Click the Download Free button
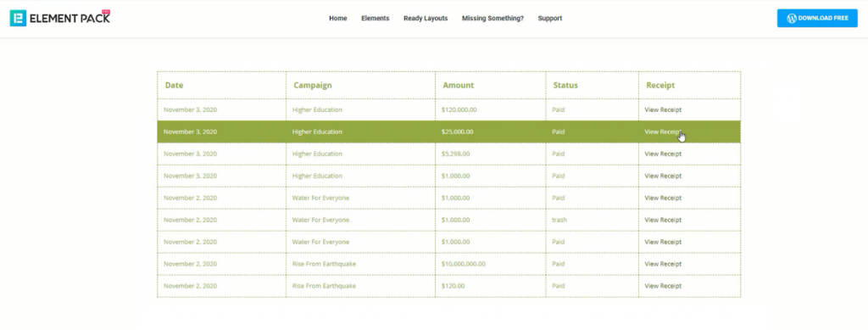Screen dimensions: 868x330 [817, 19]
